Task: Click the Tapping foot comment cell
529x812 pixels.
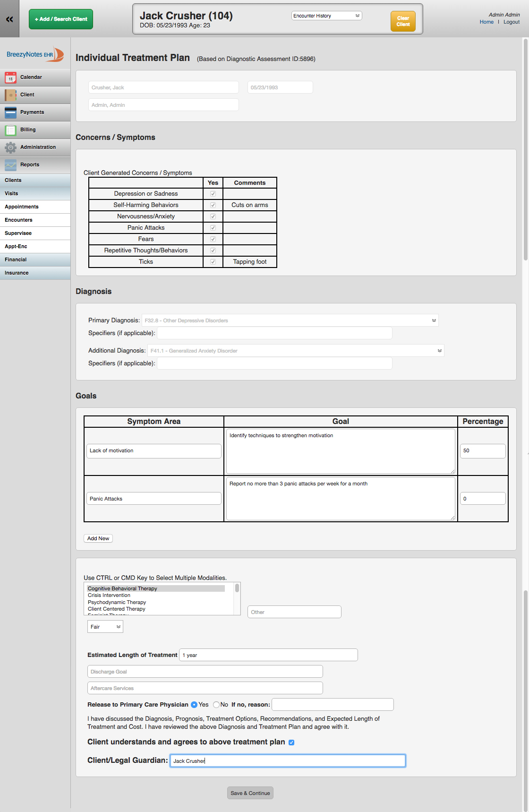Action: point(250,262)
